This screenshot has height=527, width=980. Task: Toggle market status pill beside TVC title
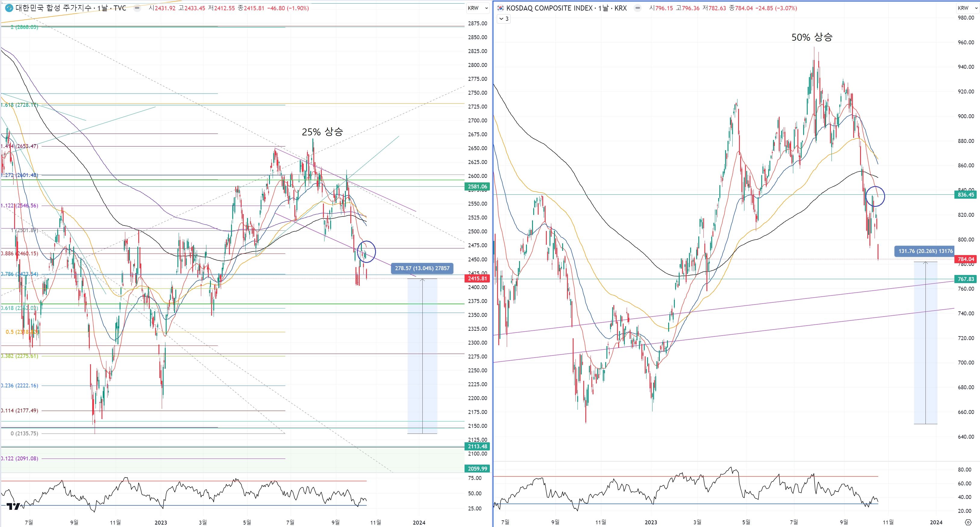[x=137, y=8]
